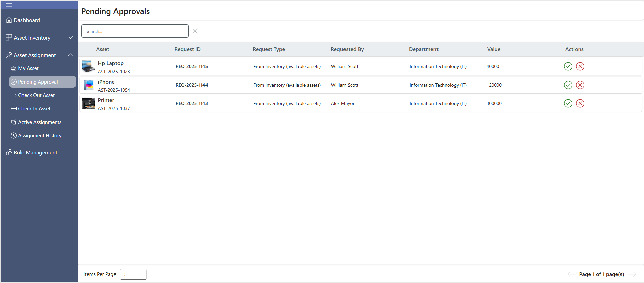Click the Pending Approval checkmark icon in sidebar
The image size is (644, 283).
click(x=14, y=82)
